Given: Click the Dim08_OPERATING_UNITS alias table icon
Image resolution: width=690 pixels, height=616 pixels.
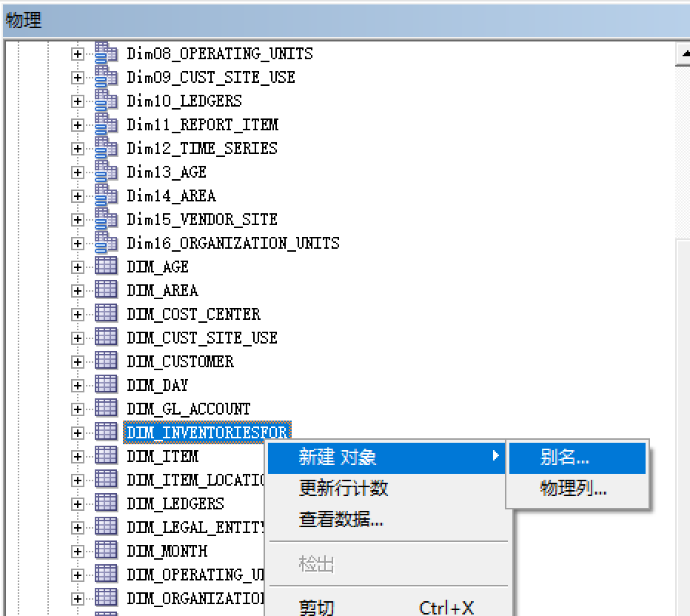Looking at the screenshot, I should [x=107, y=53].
